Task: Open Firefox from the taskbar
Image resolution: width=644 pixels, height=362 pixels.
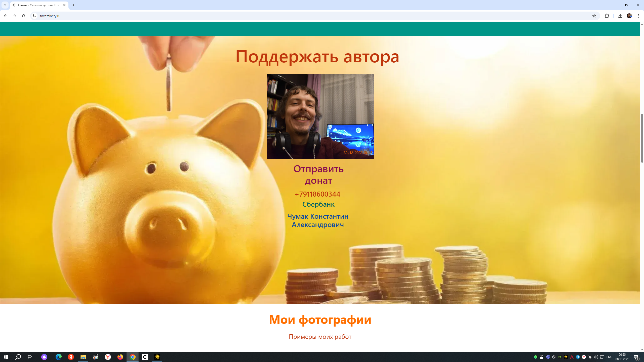Action: point(120,357)
